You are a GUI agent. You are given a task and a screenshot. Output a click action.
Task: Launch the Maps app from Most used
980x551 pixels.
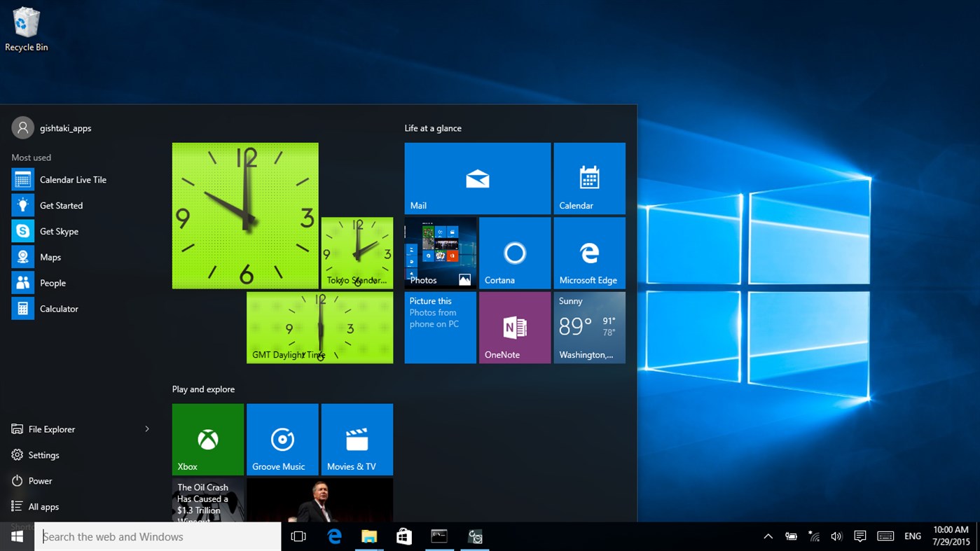50,256
